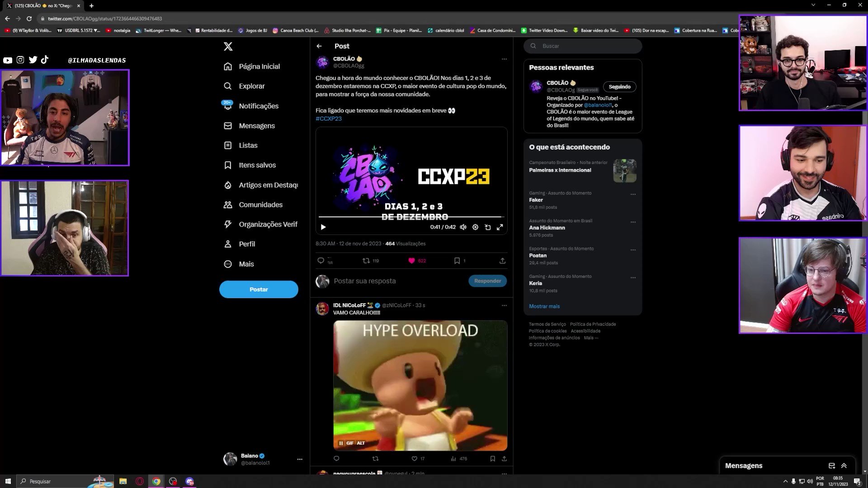Click the fullscreen icon on CCXP23 video

pyautogui.click(x=500, y=227)
